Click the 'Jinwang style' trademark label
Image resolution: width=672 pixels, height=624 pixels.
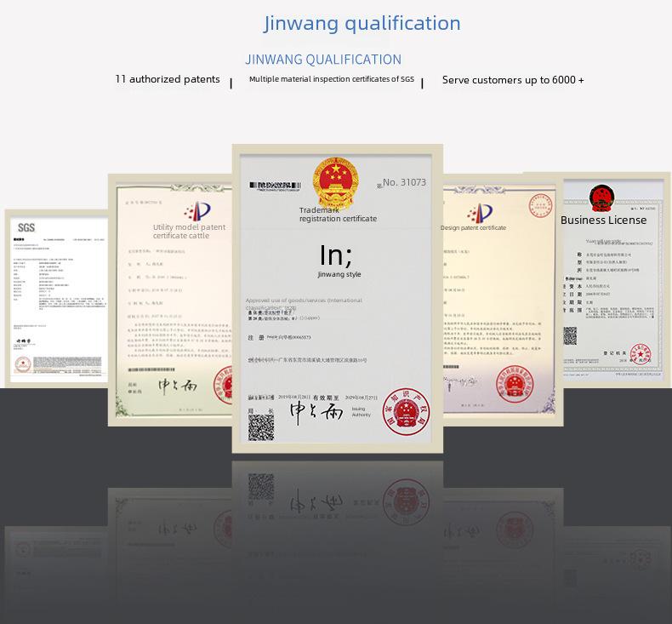click(x=339, y=274)
